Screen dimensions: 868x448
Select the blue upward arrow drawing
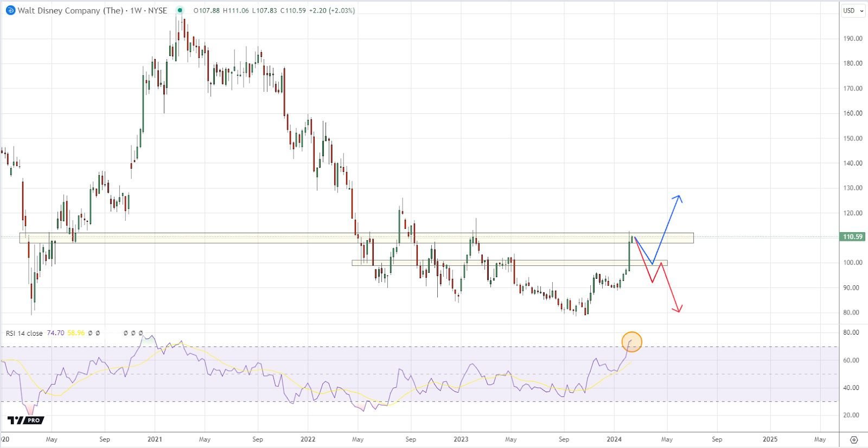(667, 228)
